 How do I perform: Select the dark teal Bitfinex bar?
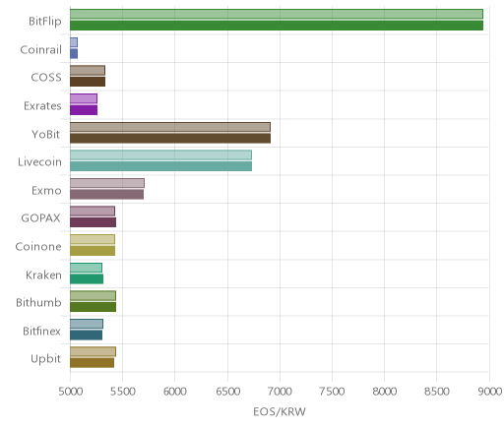(86, 336)
